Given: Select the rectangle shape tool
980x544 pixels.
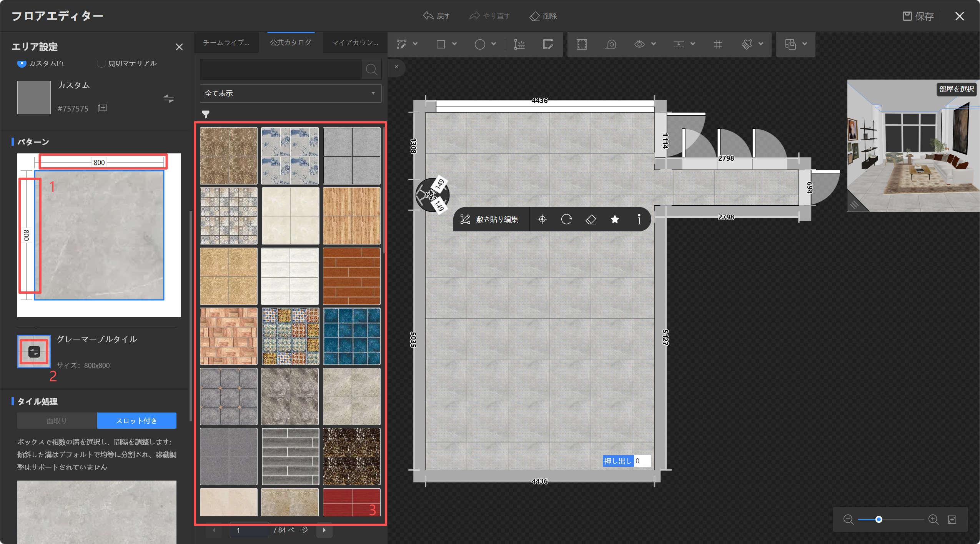Looking at the screenshot, I should pyautogui.click(x=441, y=44).
